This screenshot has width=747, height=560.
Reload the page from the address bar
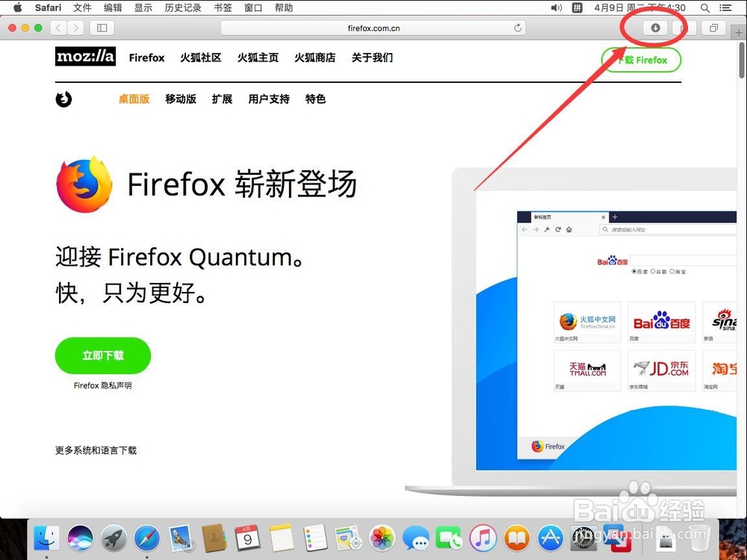click(x=518, y=28)
